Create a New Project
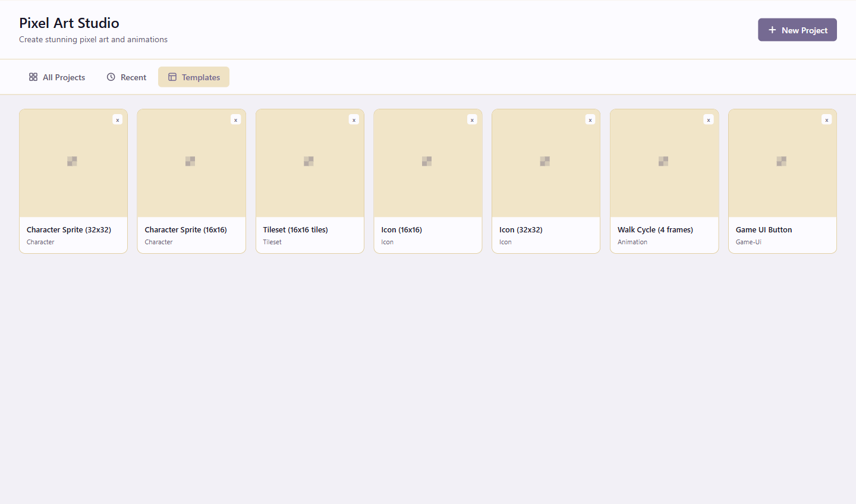Screen dimensions: 856x504 tap(797, 30)
